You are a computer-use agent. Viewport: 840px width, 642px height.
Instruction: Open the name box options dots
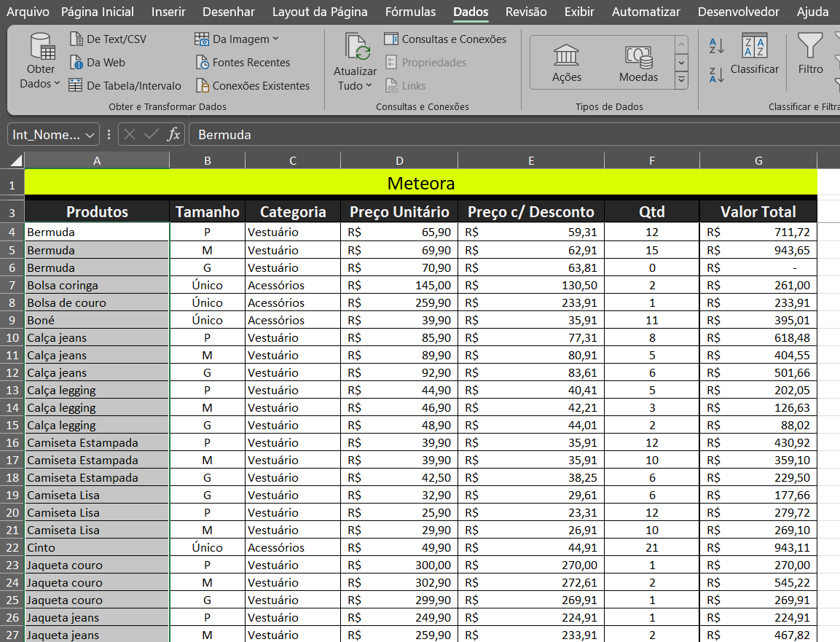[109, 135]
